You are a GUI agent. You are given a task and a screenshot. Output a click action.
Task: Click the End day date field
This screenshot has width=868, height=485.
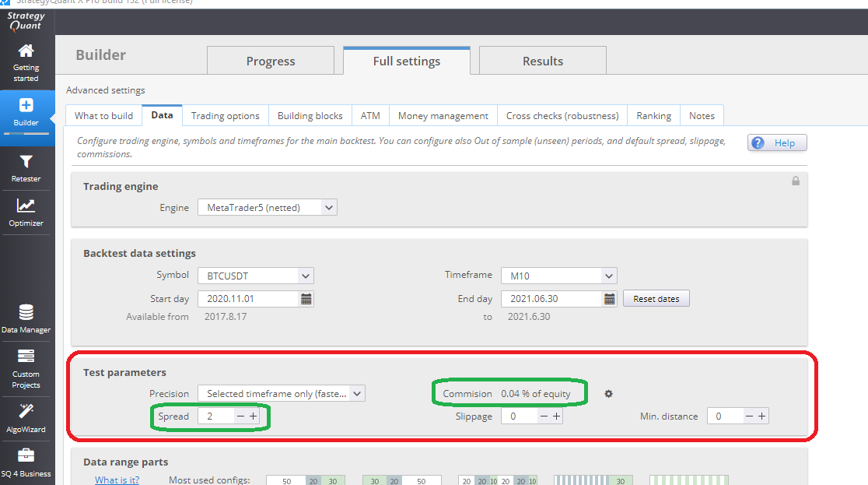552,299
